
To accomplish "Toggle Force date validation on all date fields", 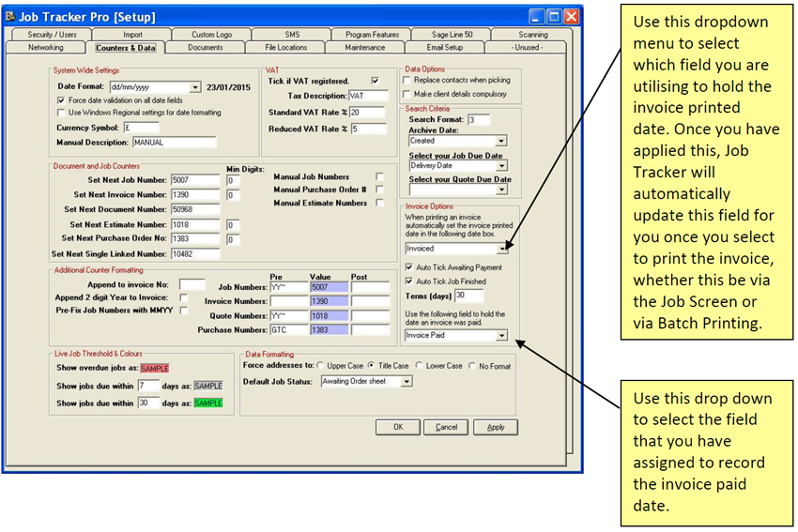I will tap(62, 100).
